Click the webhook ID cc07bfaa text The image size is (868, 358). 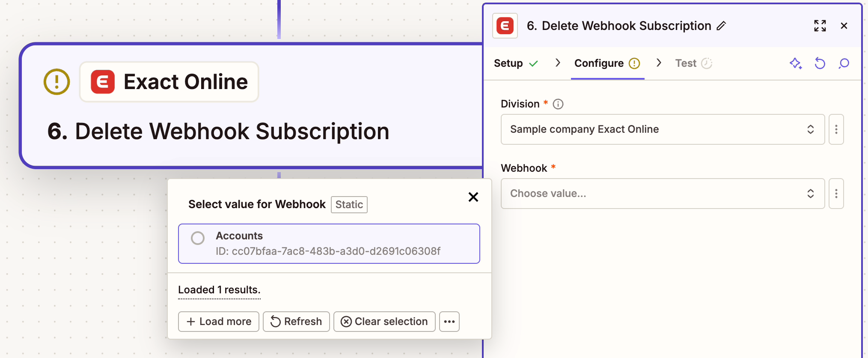[x=328, y=251]
